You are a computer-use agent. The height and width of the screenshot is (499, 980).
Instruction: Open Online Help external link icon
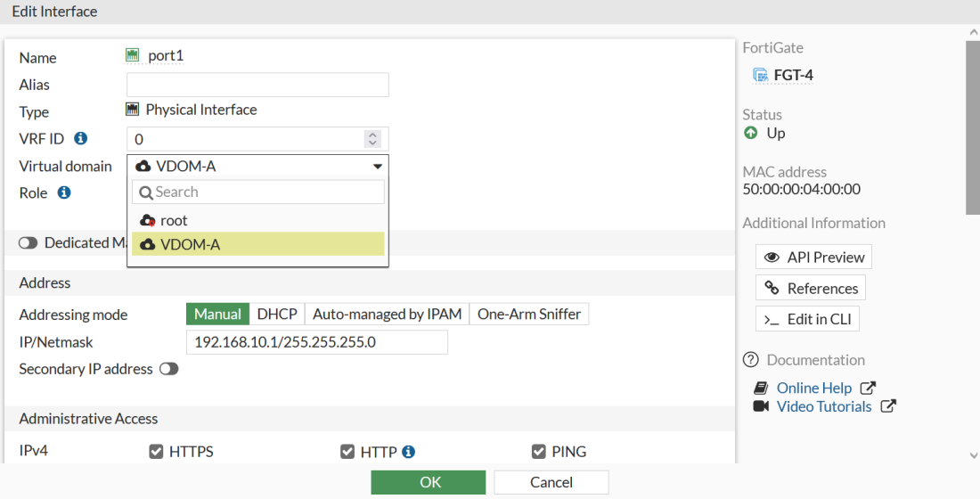coord(868,388)
